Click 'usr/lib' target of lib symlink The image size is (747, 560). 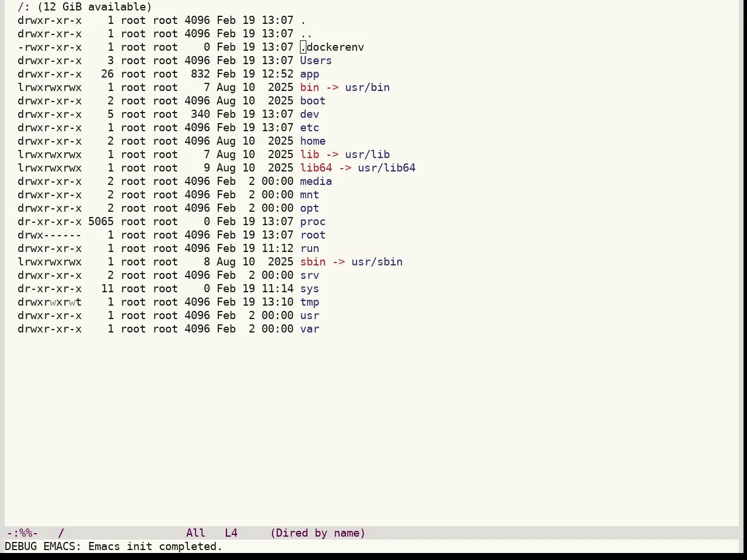click(x=367, y=155)
